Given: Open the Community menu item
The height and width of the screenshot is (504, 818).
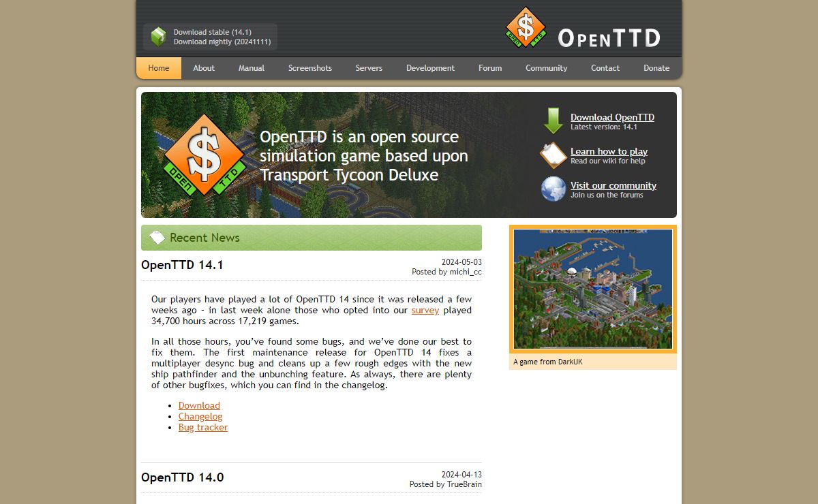Looking at the screenshot, I should coord(546,68).
